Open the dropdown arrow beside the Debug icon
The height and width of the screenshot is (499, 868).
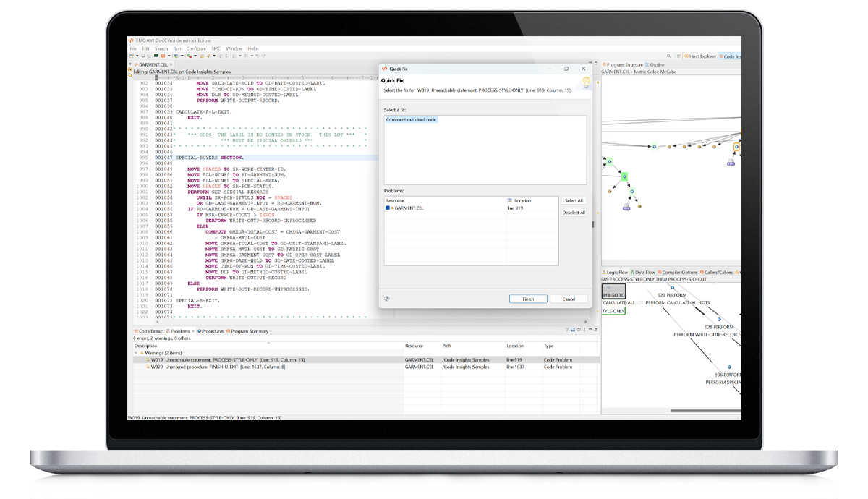point(169,56)
